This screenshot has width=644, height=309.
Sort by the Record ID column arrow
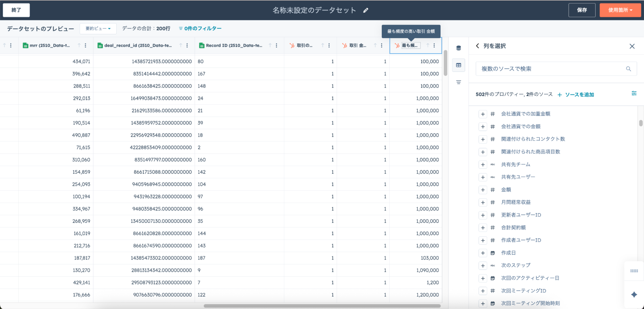[270, 45]
